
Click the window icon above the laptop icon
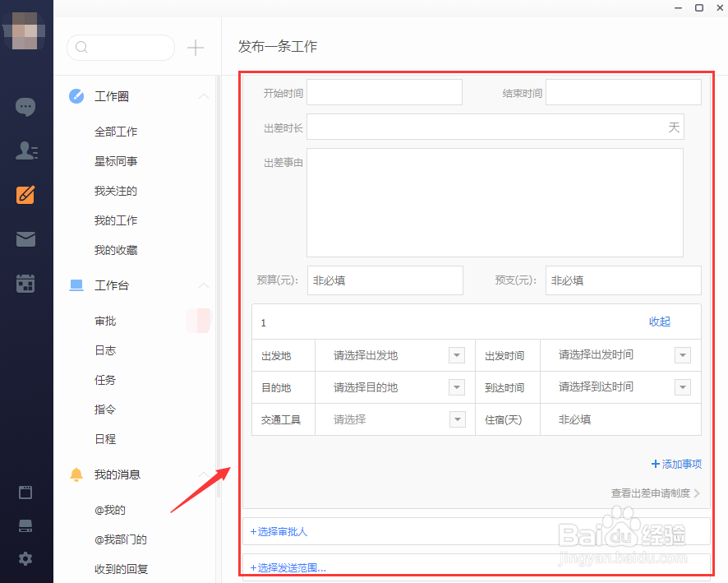click(x=25, y=492)
